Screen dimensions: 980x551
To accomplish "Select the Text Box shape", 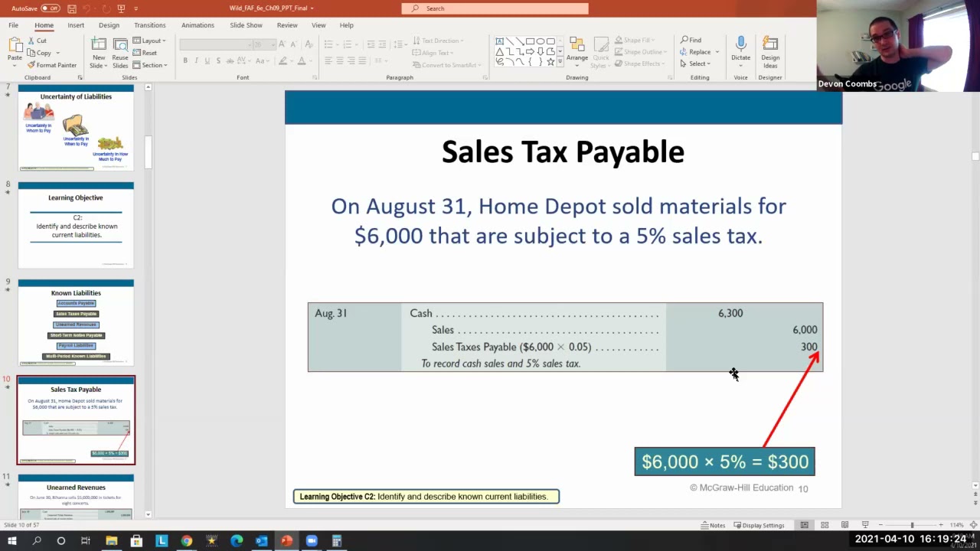I will click(x=500, y=41).
